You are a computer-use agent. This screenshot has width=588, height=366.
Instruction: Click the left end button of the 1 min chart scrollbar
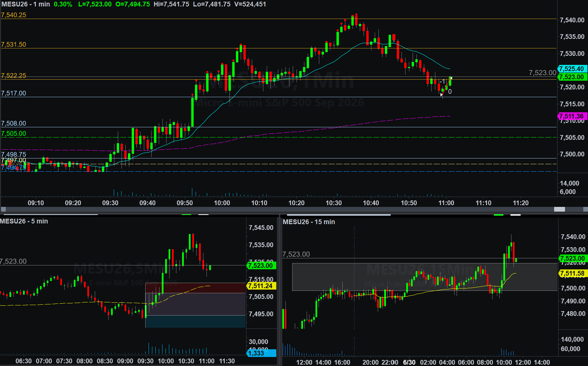[x=3, y=209]
